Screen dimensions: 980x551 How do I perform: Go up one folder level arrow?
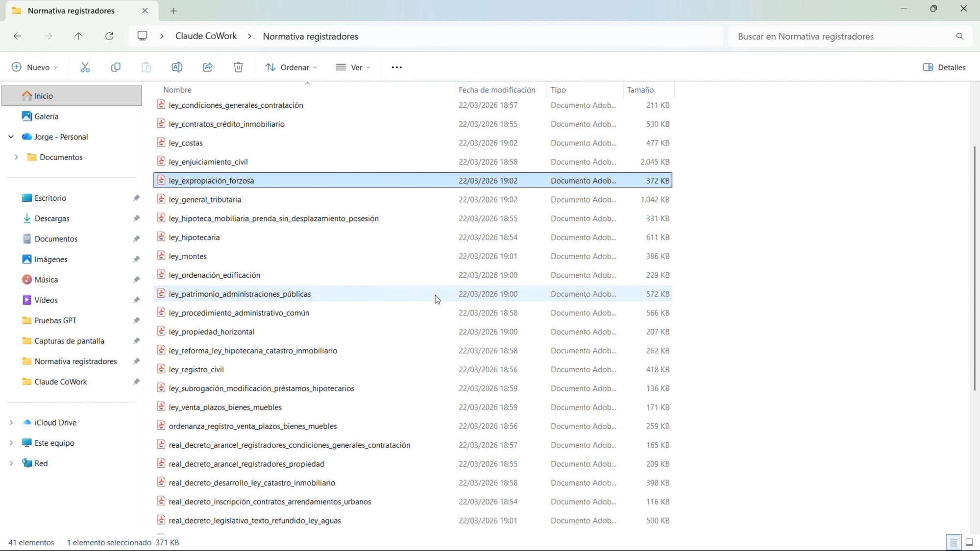(x=78, y=36)
